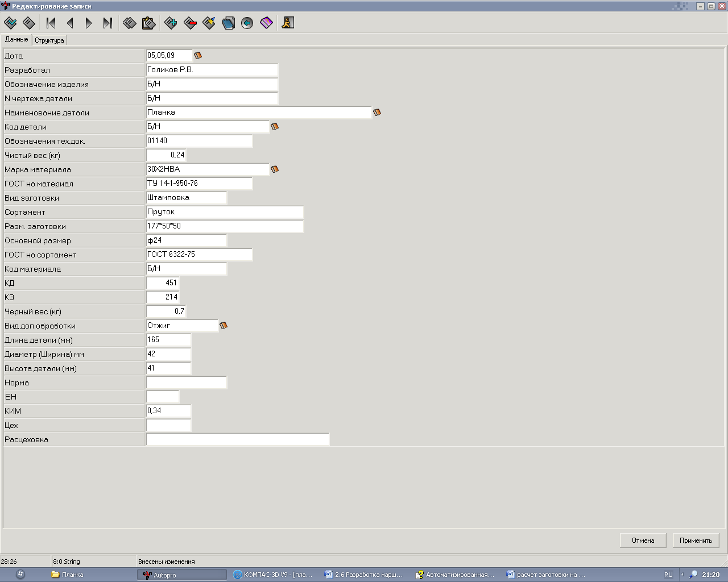Click the Разм. заготовки field with 177*50*50

225,226
